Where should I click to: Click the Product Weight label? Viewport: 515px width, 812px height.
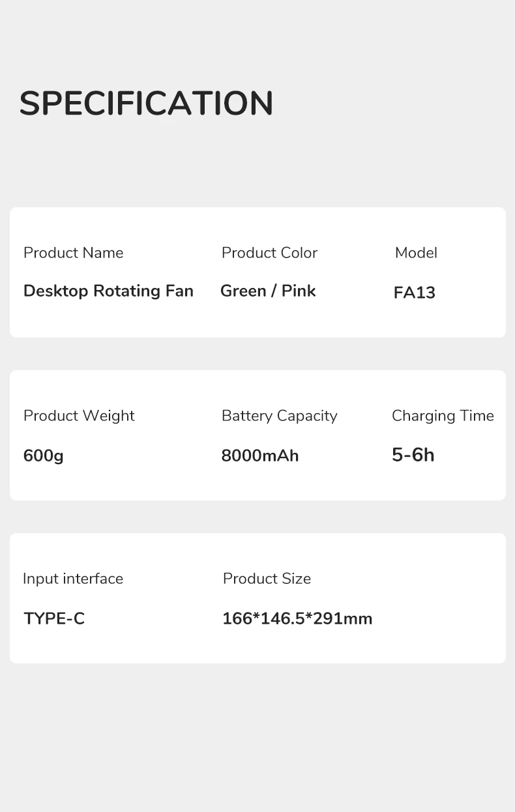pos(79,416)
